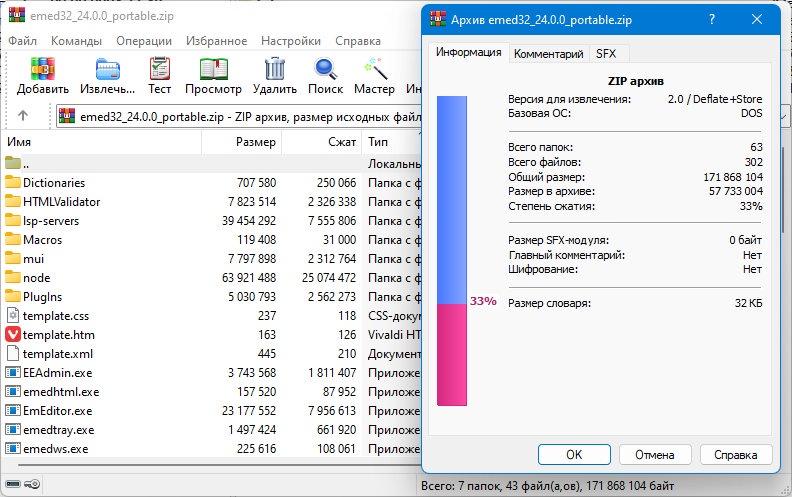Confirm the dialog with OK
792x497 pixels.
coord(574,455)
